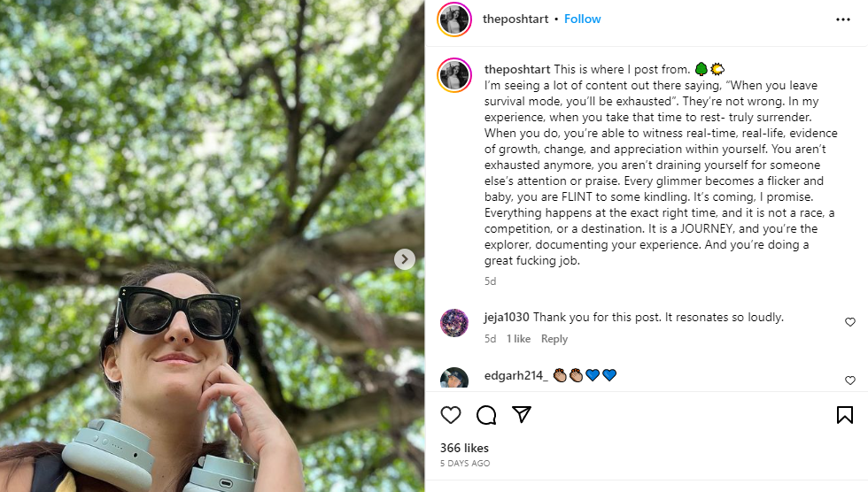The width and height of the screenshot is (868, 492).
Task: Click edgarh214_ username link
Action: click(x=515, y=375)
